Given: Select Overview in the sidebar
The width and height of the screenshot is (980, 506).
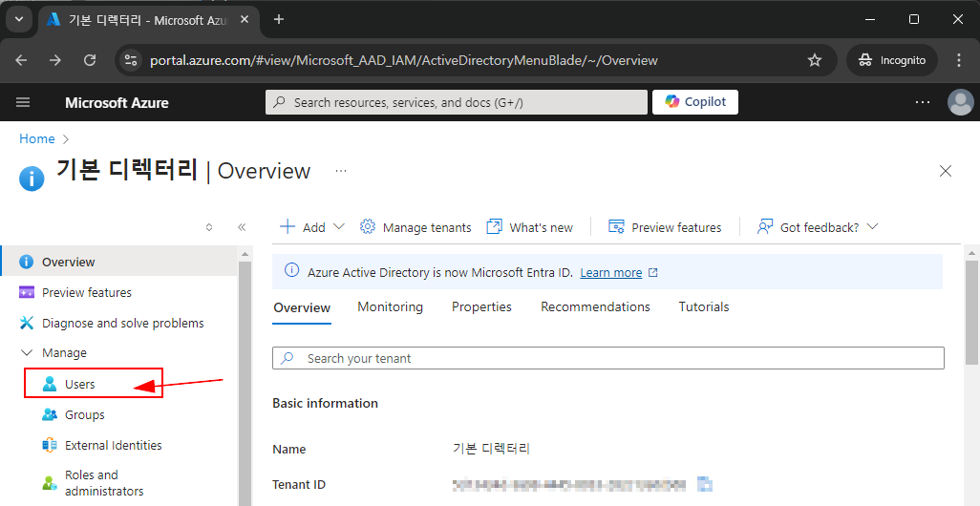Looking at the screenshot, I should point(118,262).
